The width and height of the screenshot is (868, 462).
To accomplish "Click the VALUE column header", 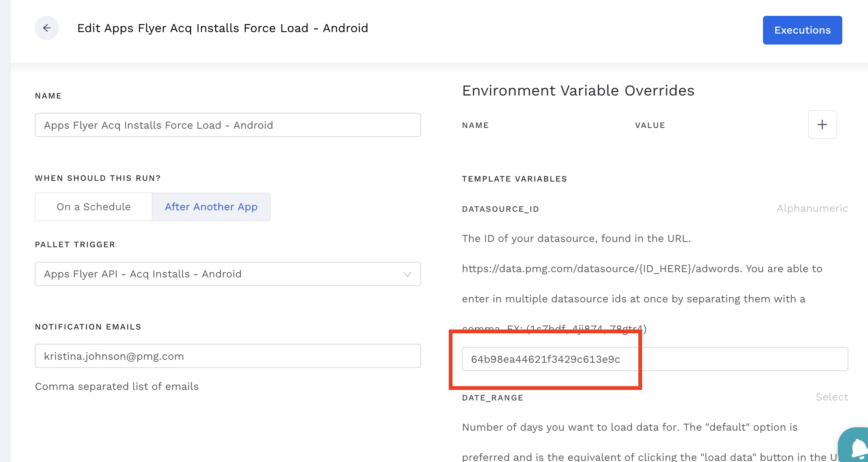I will pos(650,125).
